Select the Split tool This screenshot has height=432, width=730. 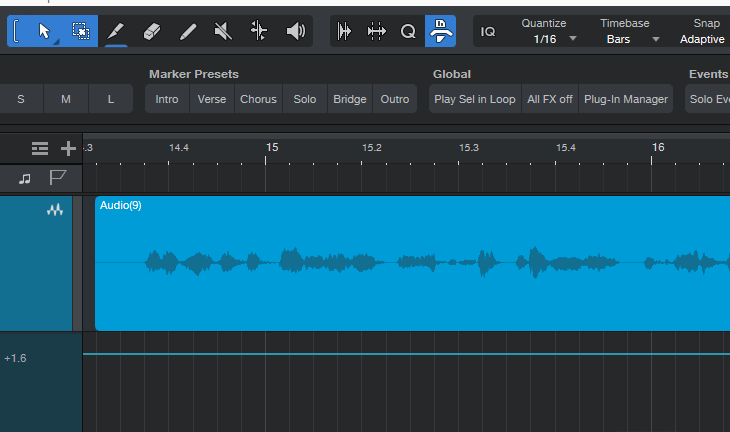point(116,31)
